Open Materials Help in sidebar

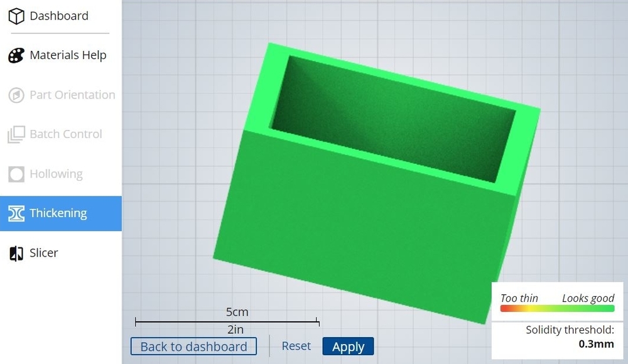click(68, 55)
